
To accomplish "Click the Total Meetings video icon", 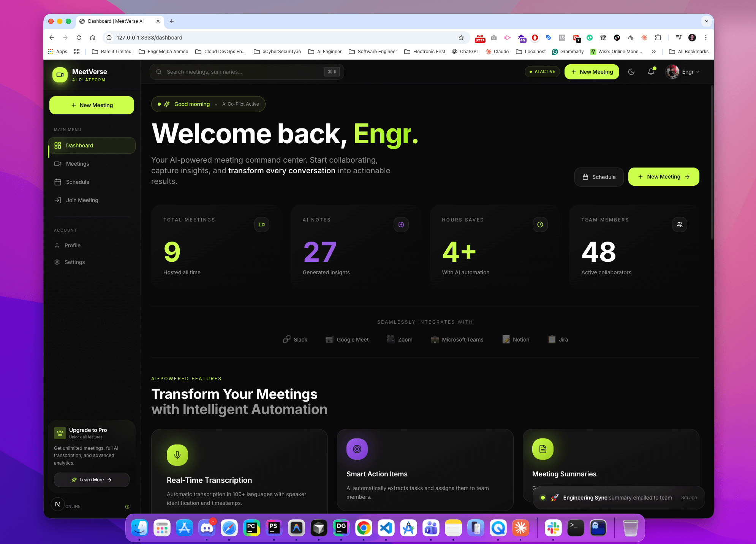I will pos(262,225).
